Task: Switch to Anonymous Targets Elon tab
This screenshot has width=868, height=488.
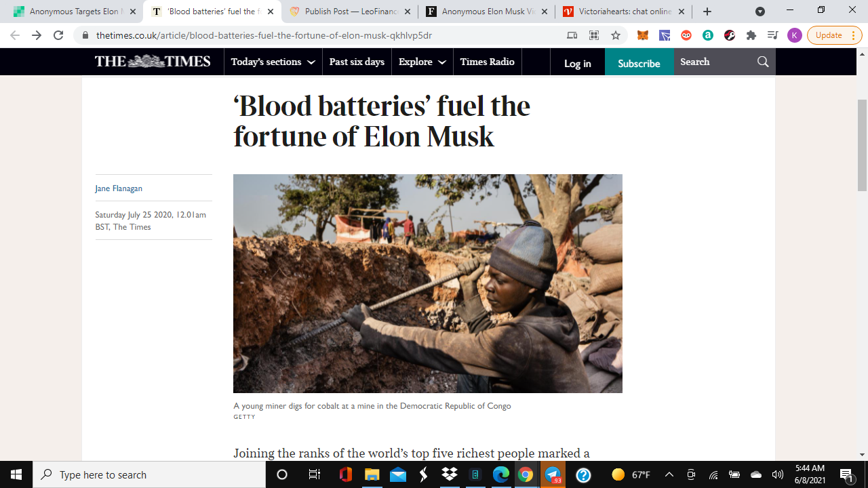Action: [x=74, y=12]
